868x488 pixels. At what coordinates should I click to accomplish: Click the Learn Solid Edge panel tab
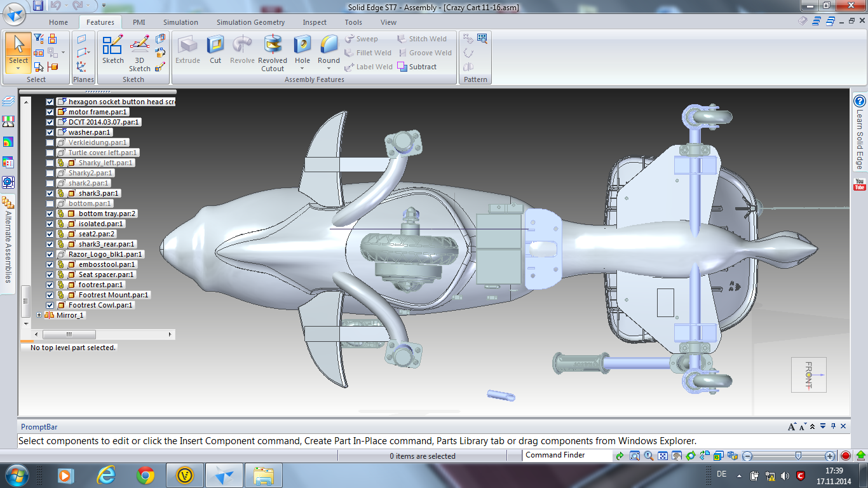pyautogui.click(x=860, y=133)
